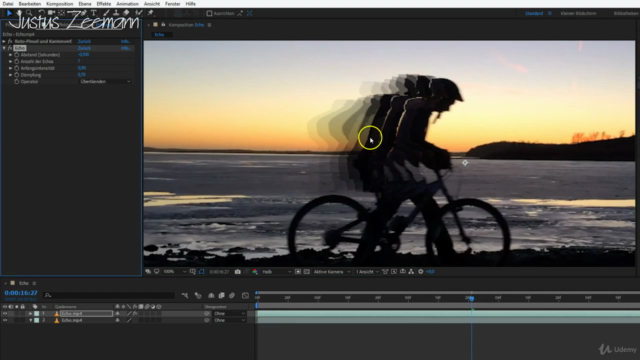Viewport: 640px width, 360px height.
Task: Open the Bearbeiten menu
Action: [x=29, y=4]
